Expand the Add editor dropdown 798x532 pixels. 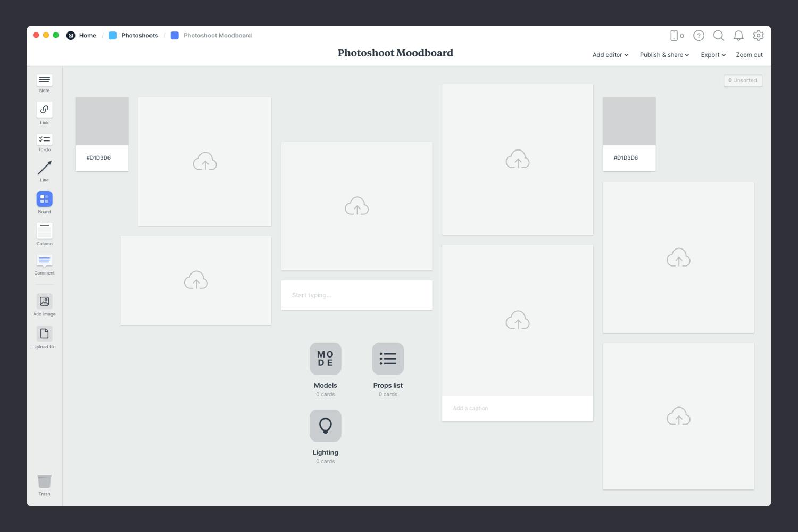tap(610, 55)
